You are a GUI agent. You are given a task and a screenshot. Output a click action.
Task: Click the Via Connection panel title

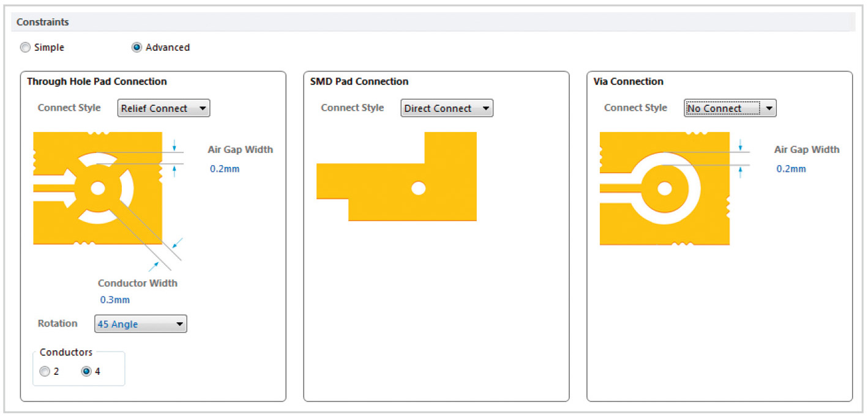pos(628,81)
